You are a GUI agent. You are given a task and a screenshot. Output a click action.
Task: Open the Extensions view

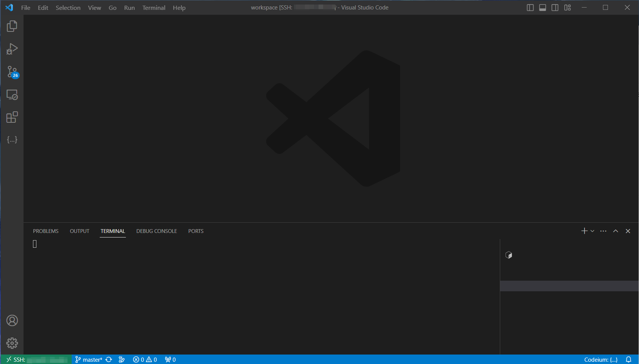pos(12,117)
